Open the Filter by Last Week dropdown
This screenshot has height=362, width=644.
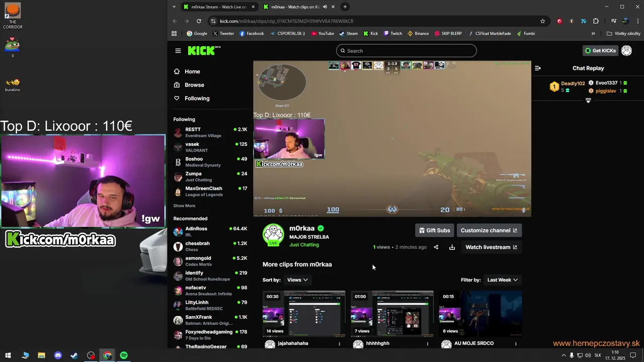(503, 280)
